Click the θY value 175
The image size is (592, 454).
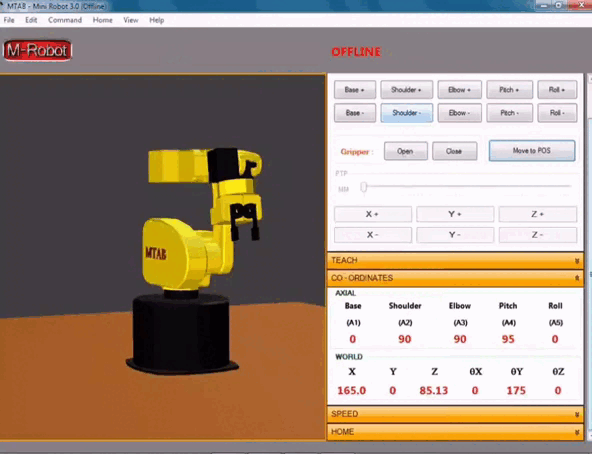tap(516, 391)
